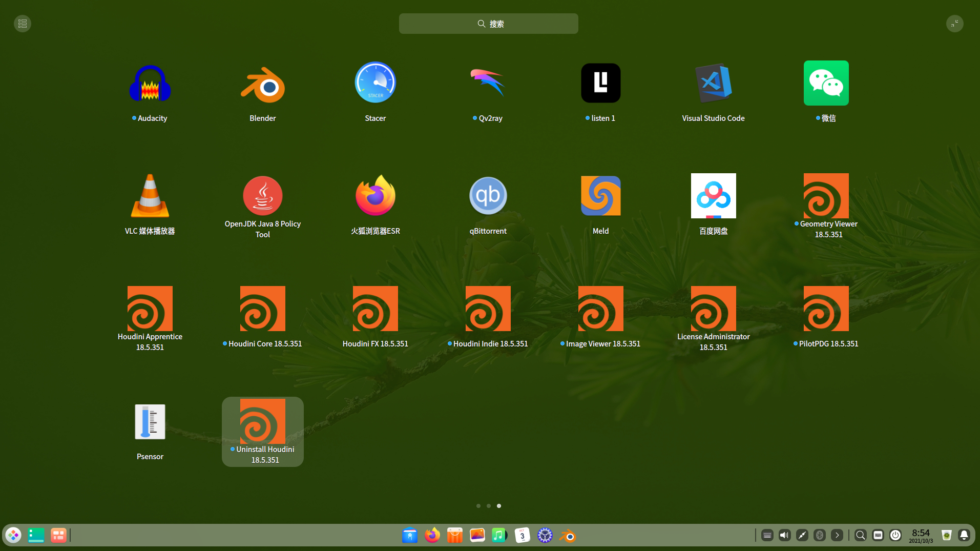The image size is (980, 551).
Task: Open the 微信 (WeChat) app
Action: (x=826, y=83)
